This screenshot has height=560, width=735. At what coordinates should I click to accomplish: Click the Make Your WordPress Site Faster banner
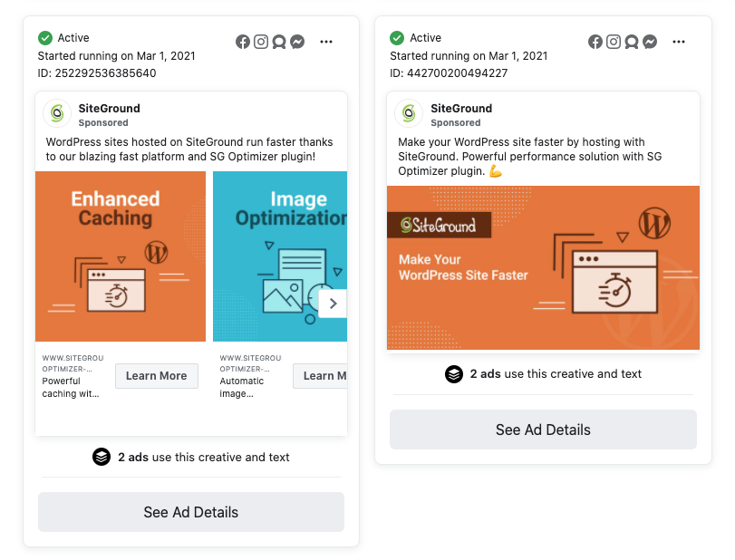point(543,267)
